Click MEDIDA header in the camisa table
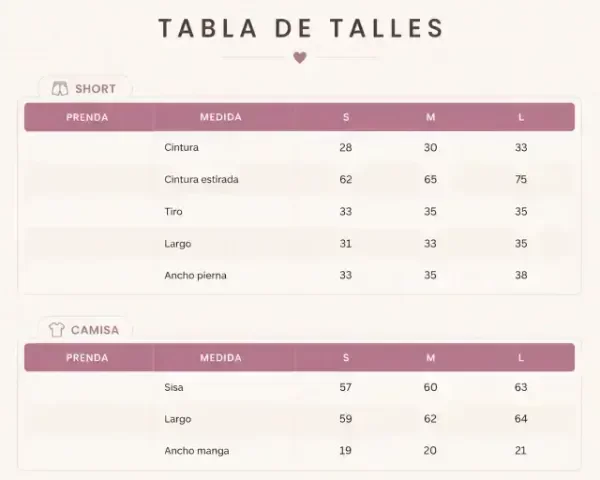 [221, 358]
